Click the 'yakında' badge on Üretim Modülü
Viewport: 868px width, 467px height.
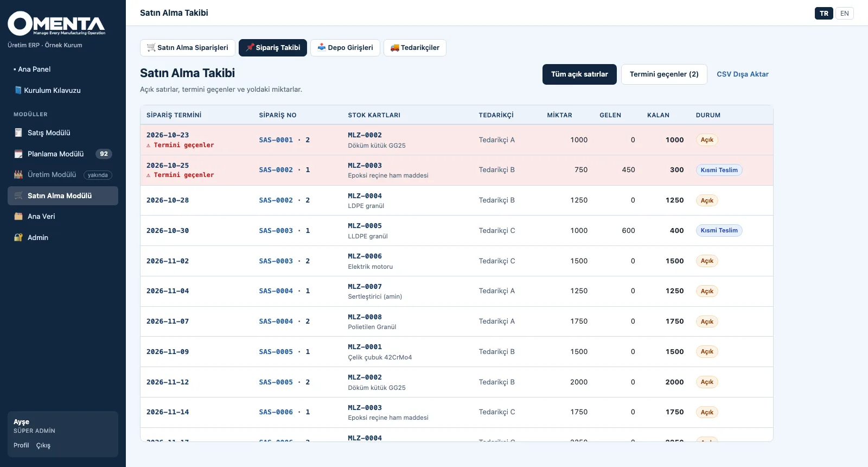coord(98,175)
